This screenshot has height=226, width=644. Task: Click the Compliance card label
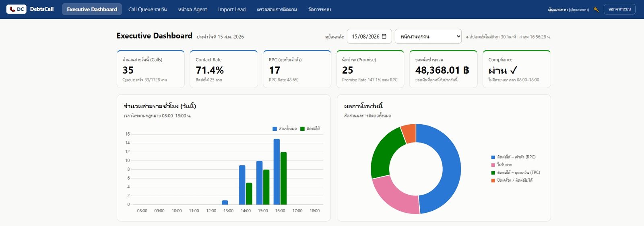click(x=500, y=60)
